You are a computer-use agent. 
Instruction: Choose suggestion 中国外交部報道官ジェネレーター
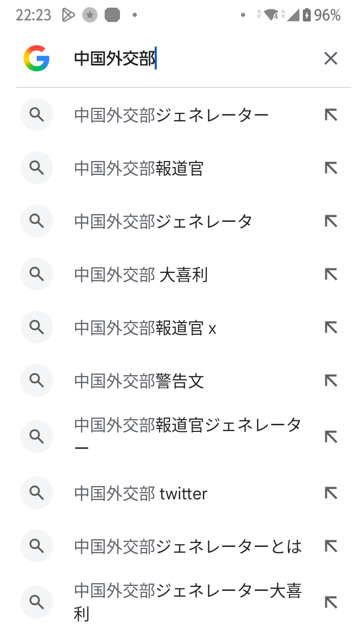tap(188, 436)
